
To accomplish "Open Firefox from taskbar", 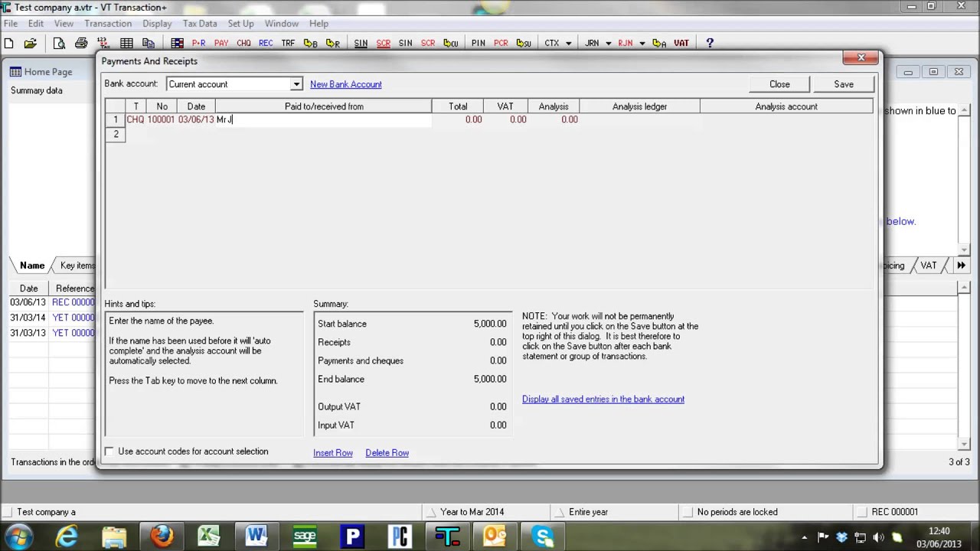I will pyautogui.click(x=162, y=536).
